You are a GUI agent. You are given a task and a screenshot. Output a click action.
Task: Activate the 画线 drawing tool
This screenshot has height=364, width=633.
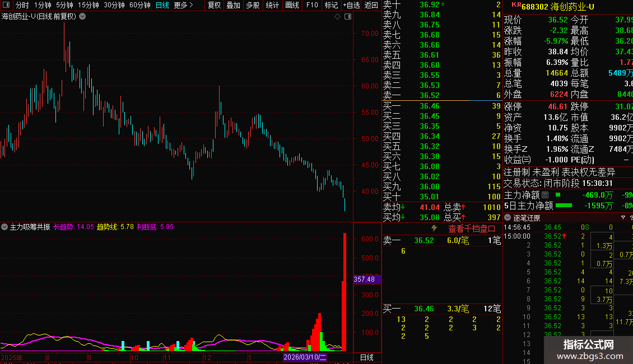tap(292, 5)
